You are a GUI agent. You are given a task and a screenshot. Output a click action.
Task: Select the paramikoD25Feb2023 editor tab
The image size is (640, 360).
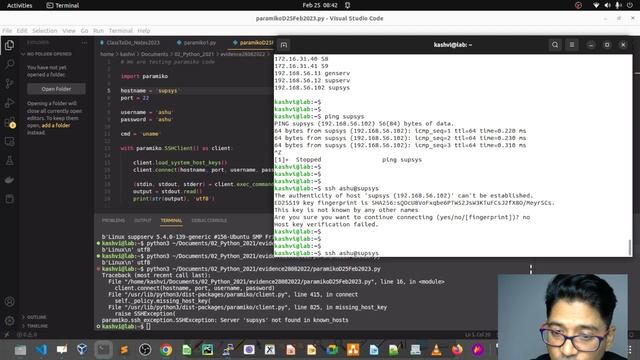point(253,42)
